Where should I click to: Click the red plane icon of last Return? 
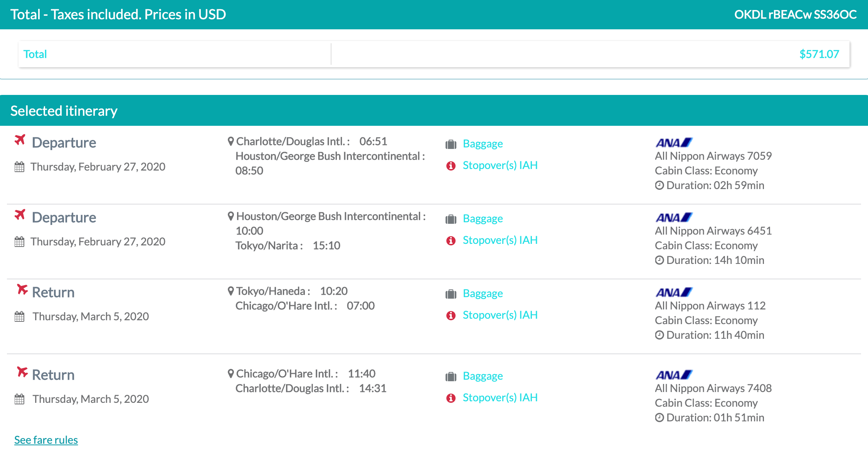point(22,372)
